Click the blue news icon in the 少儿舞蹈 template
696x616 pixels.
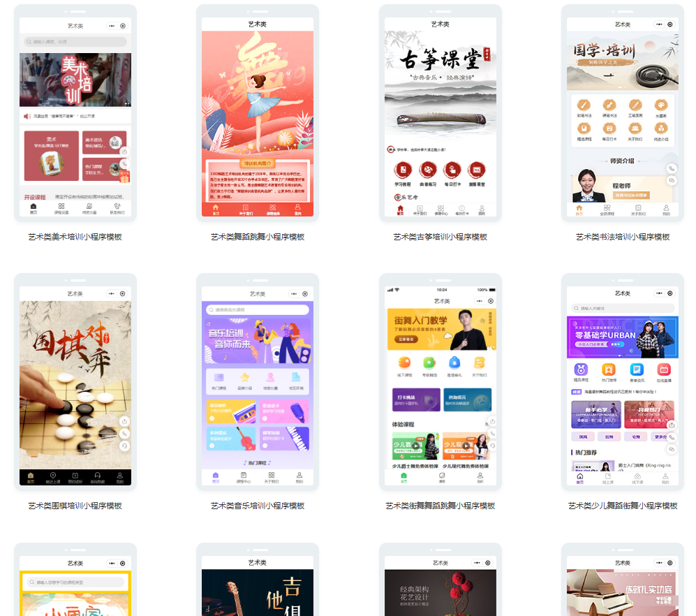point(637,369)
